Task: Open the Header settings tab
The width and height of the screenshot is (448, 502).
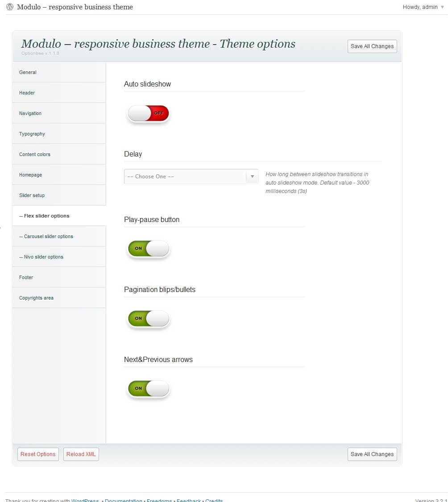Action: pyautogui.click(x=59, y=93)
